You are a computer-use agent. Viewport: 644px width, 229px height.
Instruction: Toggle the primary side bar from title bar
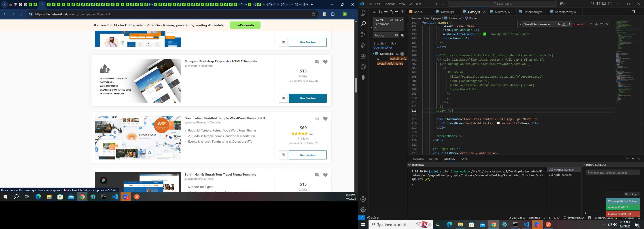598,4
